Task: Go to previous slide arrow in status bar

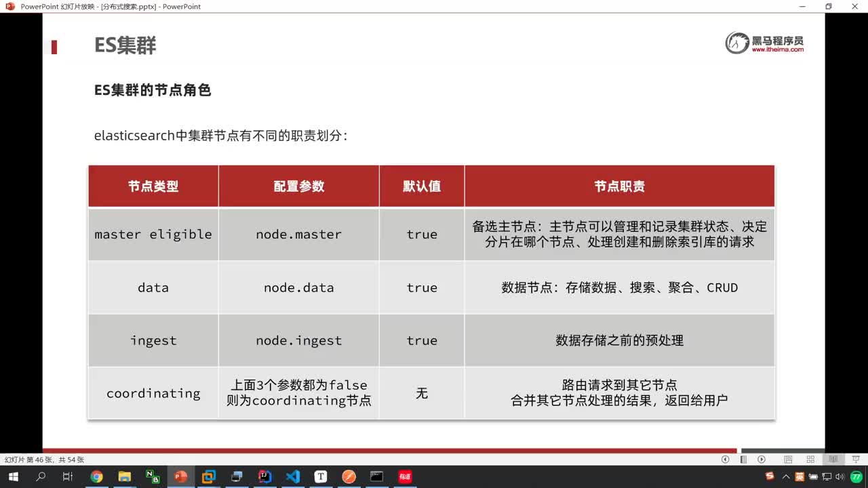Action: tap(725, 460)
